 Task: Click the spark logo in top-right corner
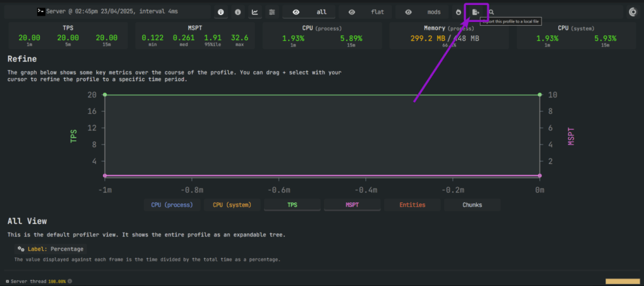point(633,13)
